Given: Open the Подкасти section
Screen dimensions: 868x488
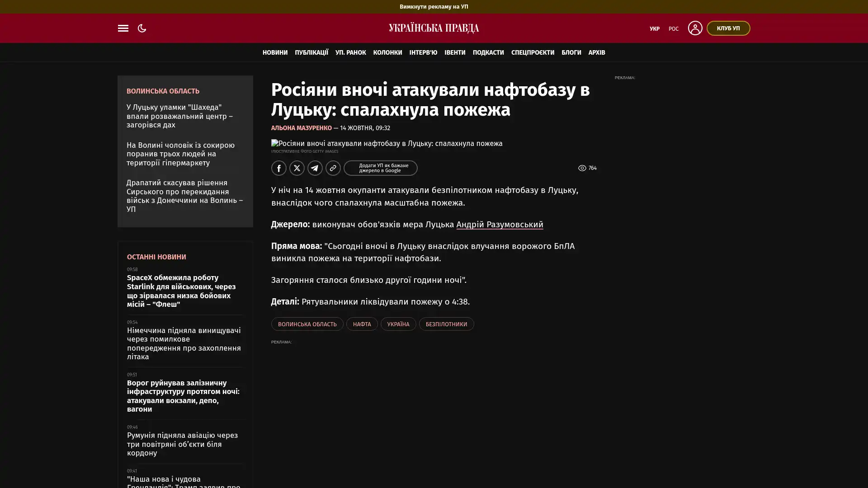Looking at the screenshot, I should click(488, 52).
